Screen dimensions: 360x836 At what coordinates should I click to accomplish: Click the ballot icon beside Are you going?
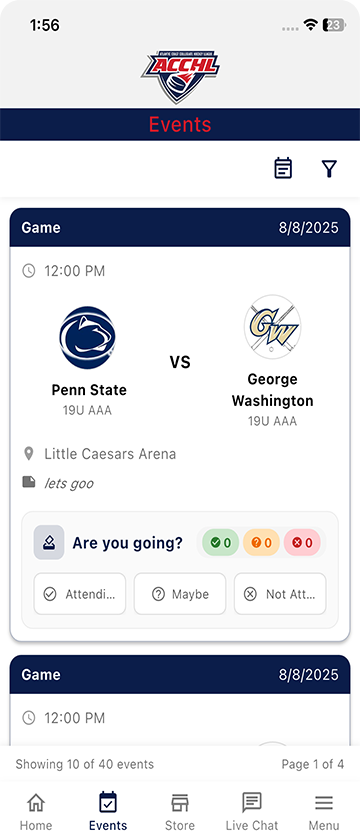[49, 542]
